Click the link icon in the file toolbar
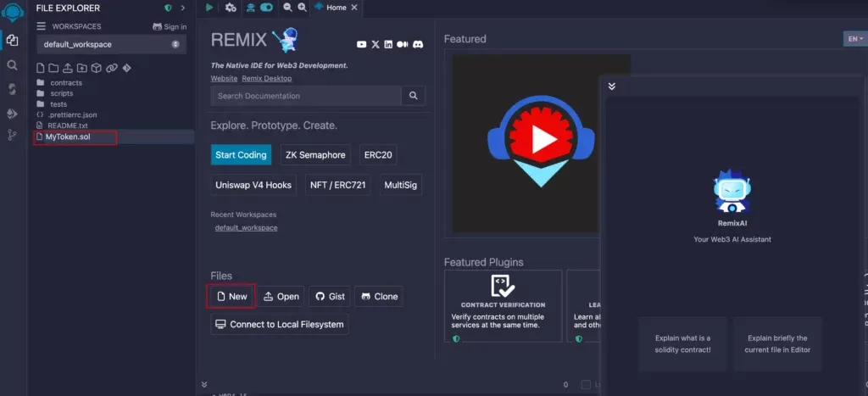The width and height of the screenshot is (868, 396). tap(112, 68)
